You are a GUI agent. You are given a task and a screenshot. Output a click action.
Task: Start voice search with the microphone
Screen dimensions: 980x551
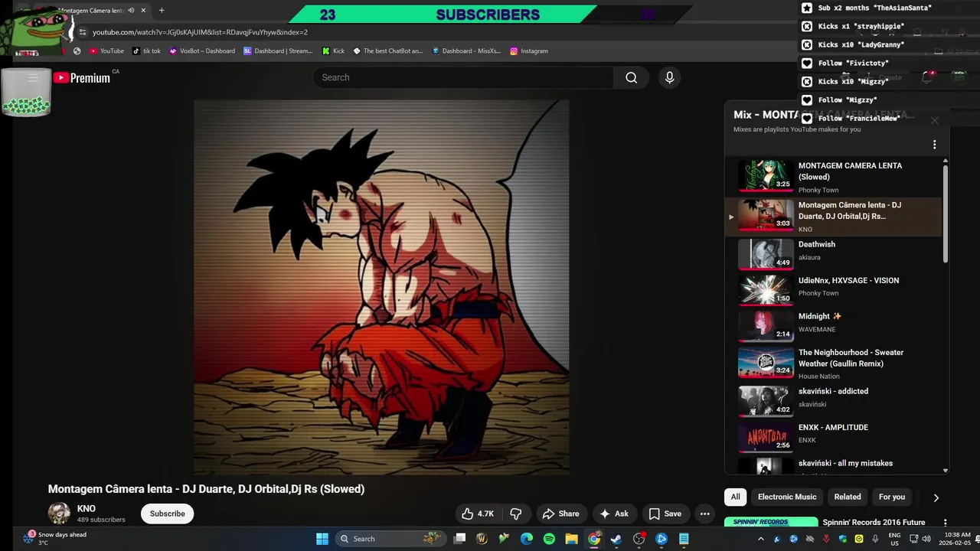[x=669, y=77]
